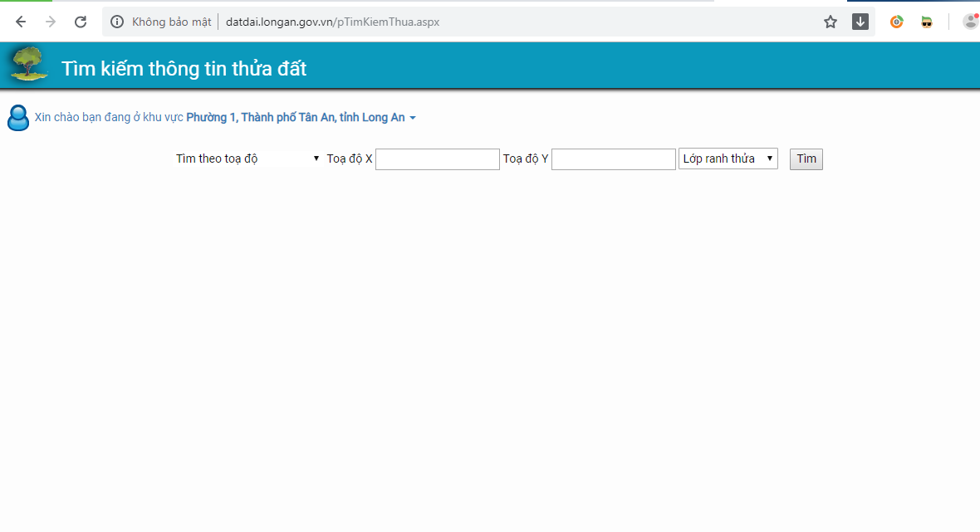Focus the Toạ độ Y input field
This screenshot has height=532, width=980.
[x=614, y=159]
